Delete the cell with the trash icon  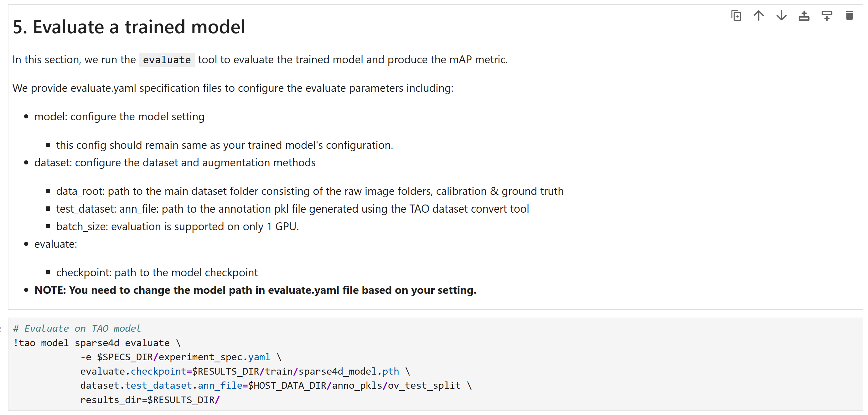(849, 16)
